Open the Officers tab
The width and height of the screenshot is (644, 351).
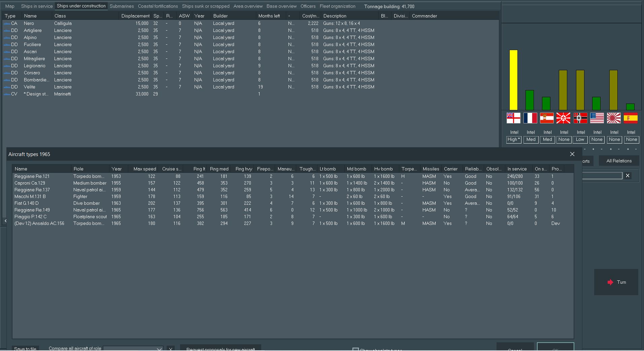pyautogui.click(x=308, y=6)
